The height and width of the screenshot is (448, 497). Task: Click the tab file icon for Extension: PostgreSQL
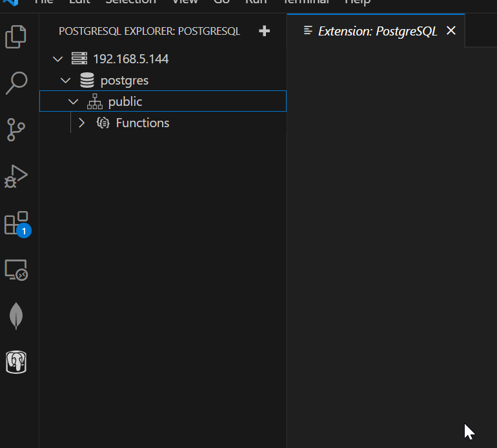[x=308, y=30]
